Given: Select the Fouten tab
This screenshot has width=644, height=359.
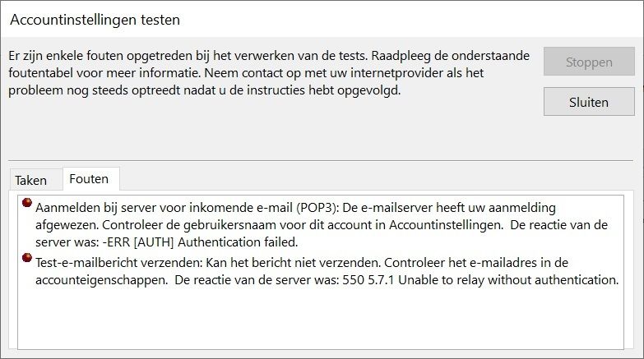Looking at the screenshot, I should [89, 179].
